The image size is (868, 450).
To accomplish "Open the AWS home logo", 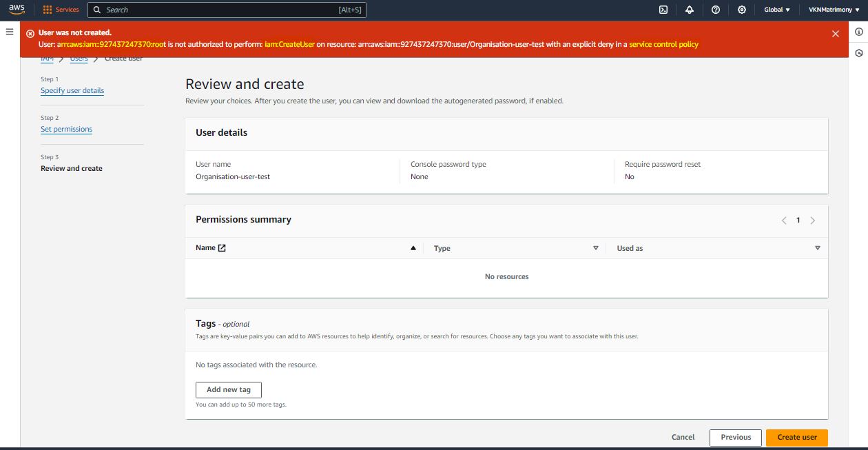I will click(x=17, y=9).
